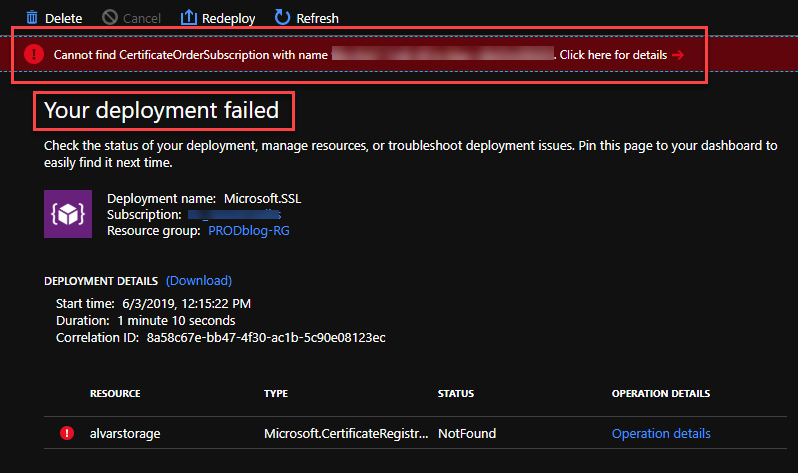
Task: Click the red error exclamation icon in banner
Action: pos(34,54)
